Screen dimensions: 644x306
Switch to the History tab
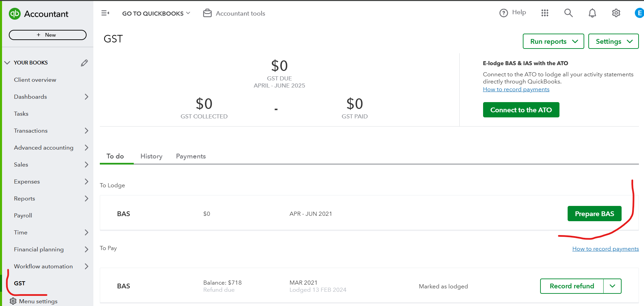(151, 156)
